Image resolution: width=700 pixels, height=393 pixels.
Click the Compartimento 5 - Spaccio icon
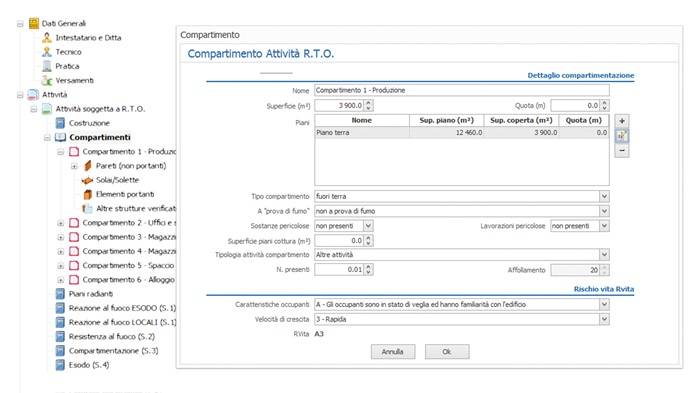pos(74,265)
